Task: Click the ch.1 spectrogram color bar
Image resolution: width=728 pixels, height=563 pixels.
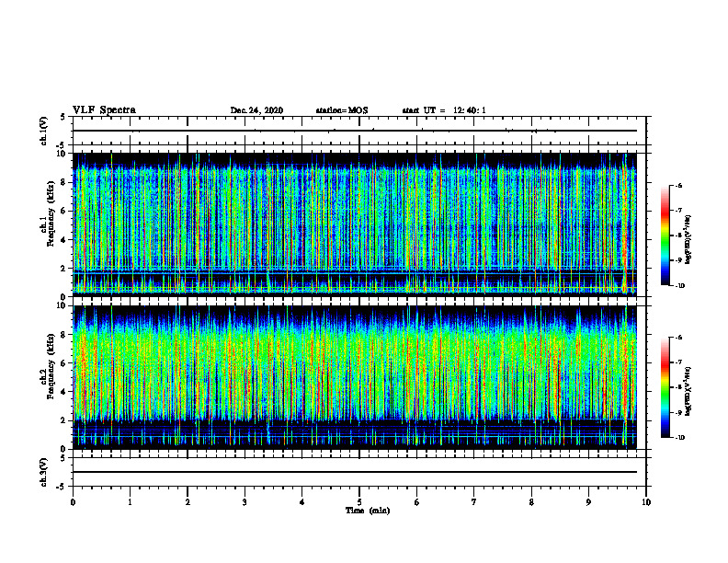Action: pyautogui.click(x=665, y=236)
